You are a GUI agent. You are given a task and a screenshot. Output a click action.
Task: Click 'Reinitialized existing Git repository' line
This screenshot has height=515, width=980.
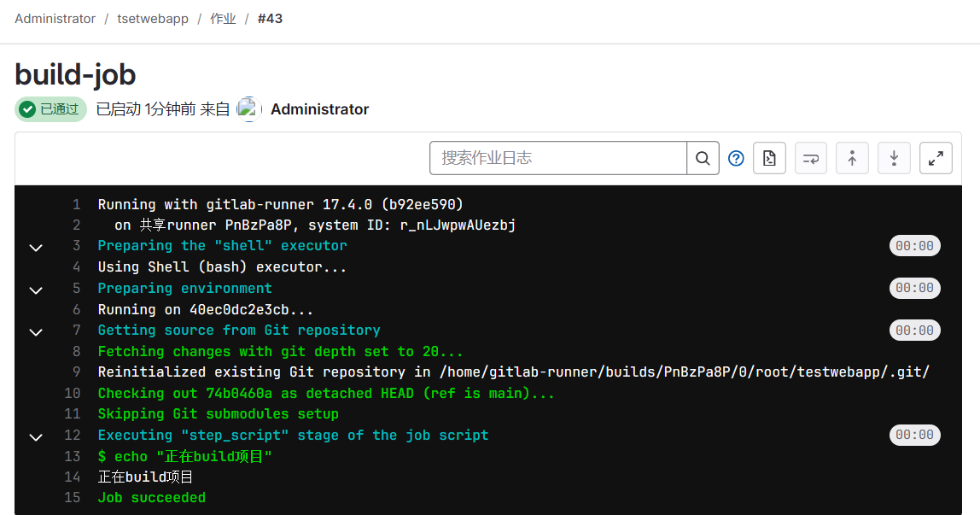514,372
